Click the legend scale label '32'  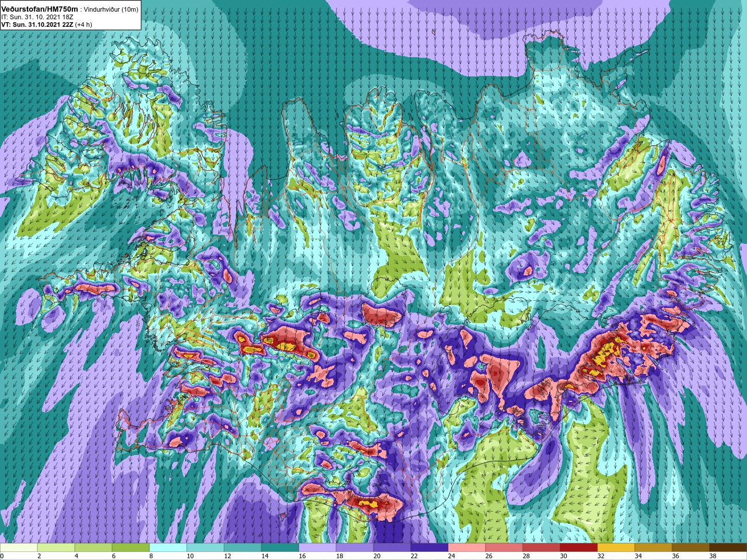[x=601, y=556]
